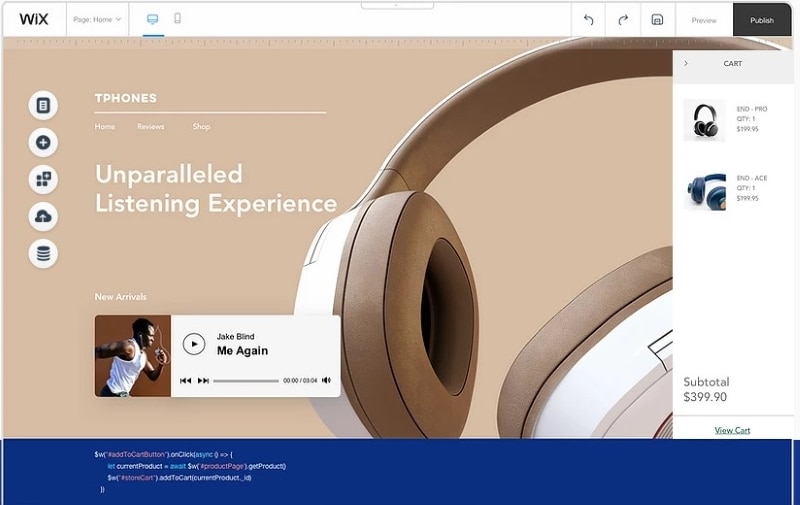Open the View Cart link
Viewport: 800px width, 505px height.
[732, 431]
